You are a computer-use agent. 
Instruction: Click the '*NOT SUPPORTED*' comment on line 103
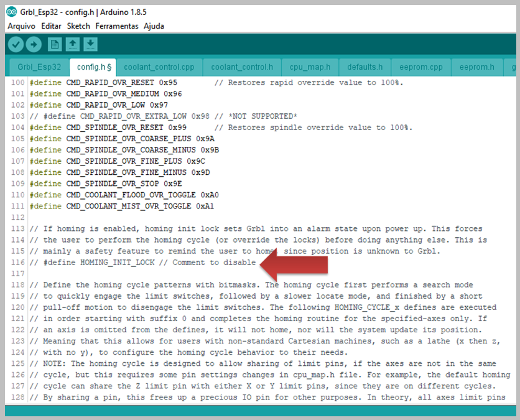coord(262,116)
